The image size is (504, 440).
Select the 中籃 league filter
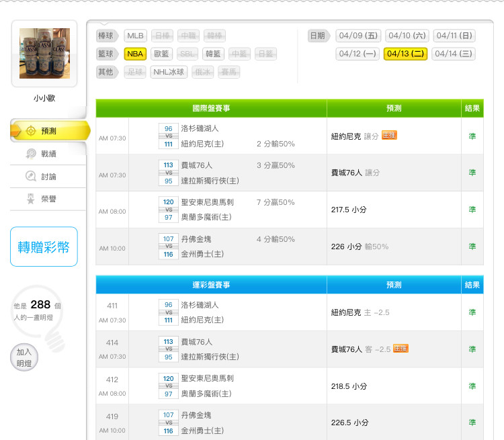tap(239, 54)
